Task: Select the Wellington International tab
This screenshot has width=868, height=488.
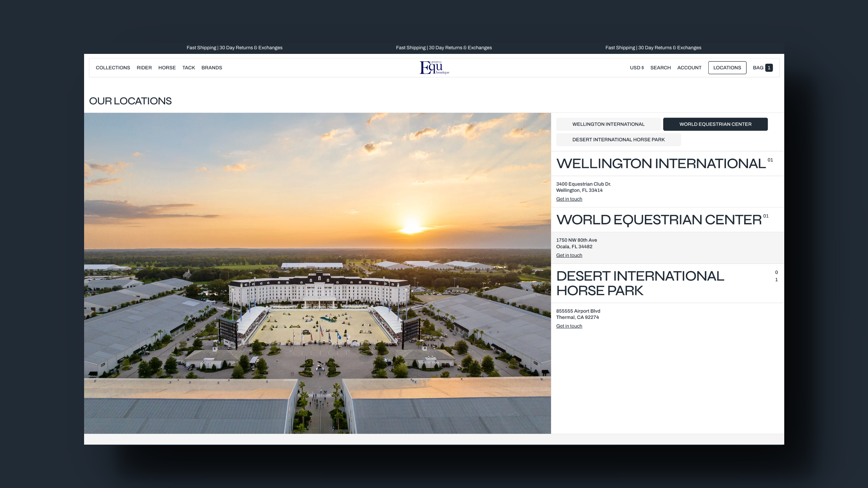Action: point(608,124)
